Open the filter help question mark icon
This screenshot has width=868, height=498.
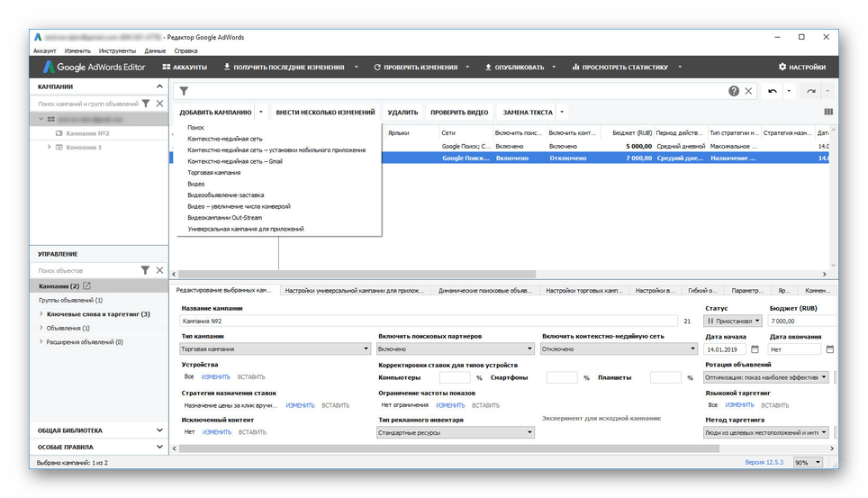(x=734, y=91)
